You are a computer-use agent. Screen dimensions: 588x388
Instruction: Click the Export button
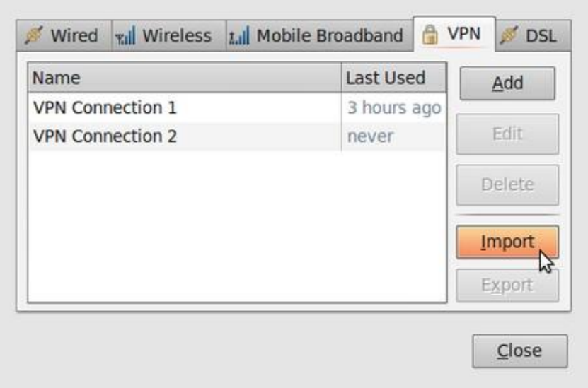point(507,286)
